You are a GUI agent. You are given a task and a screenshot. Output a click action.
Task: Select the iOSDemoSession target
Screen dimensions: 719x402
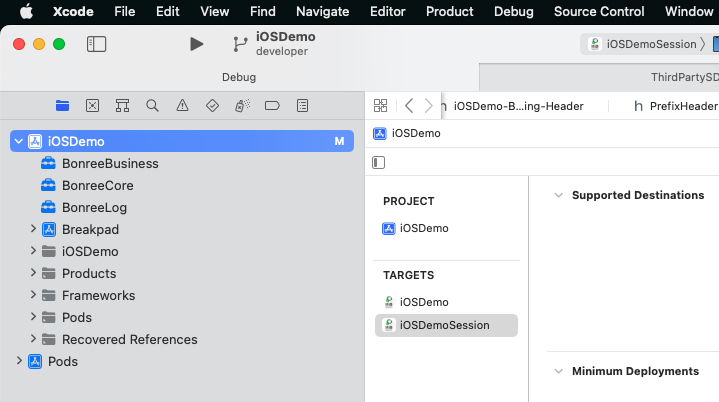(444, 324)
